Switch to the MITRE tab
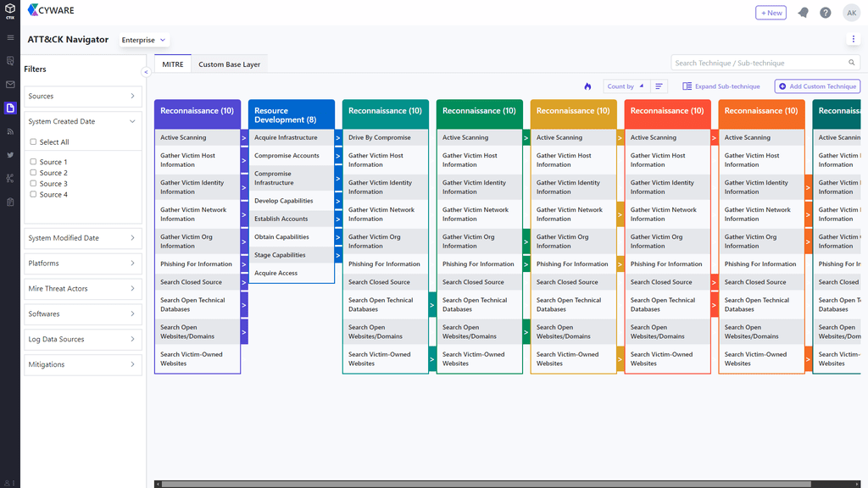 tap(173, 64)
